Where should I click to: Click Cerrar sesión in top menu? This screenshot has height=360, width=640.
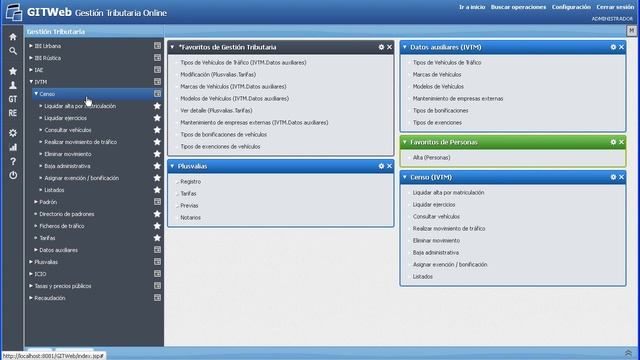pos(615,7)
